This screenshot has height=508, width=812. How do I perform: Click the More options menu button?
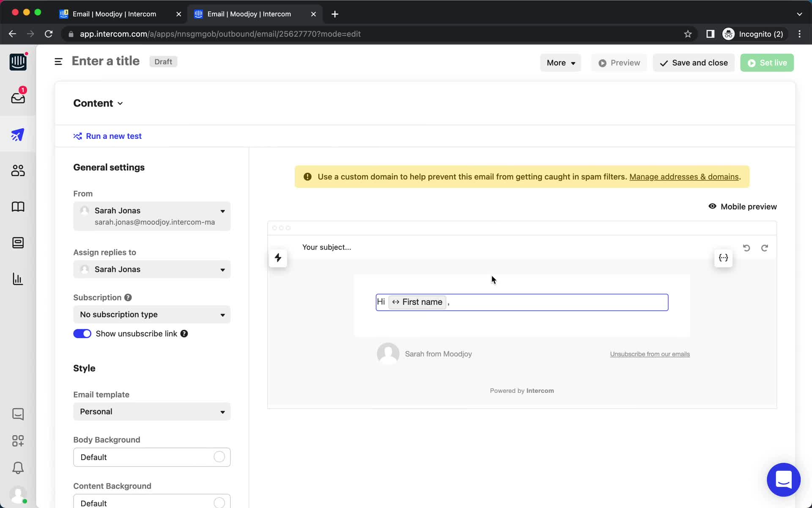coord(560,63)
